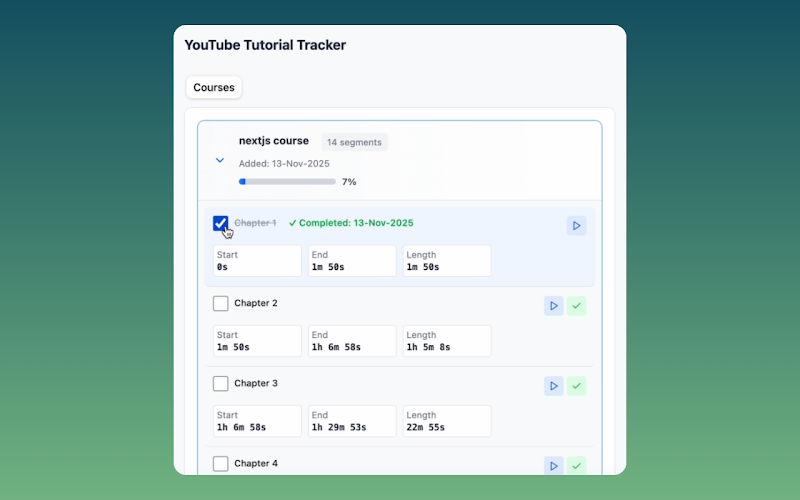
Task: Play Chapter 4 segment
Action: [x=554, y=465]
